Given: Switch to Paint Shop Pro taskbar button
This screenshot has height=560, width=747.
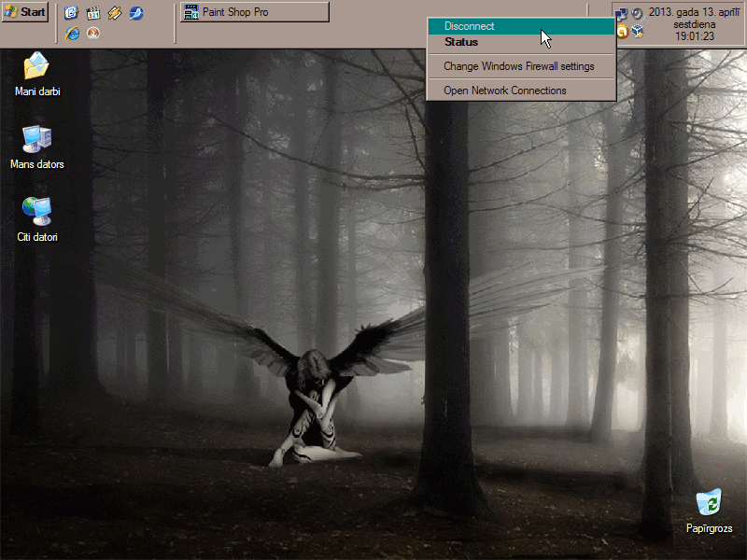Looking at the screenshot, I should pyautogui.click(x=255, y=12).
